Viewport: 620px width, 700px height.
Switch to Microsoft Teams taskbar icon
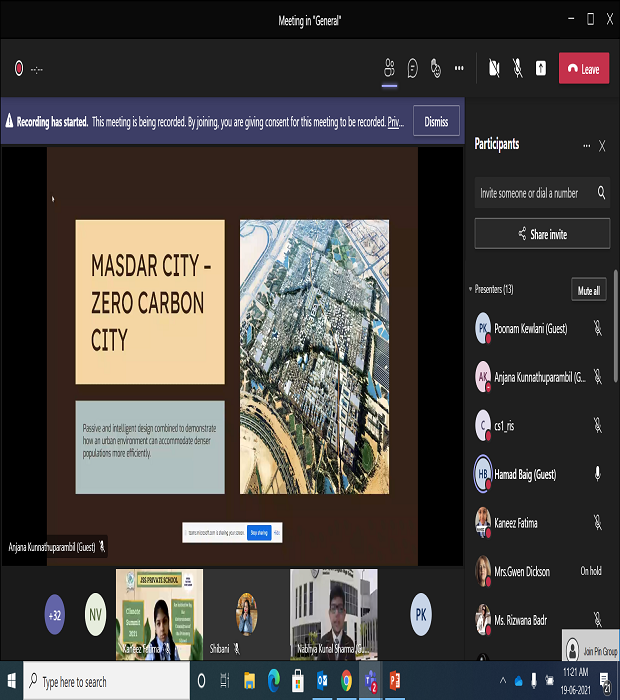coord(370,681)
